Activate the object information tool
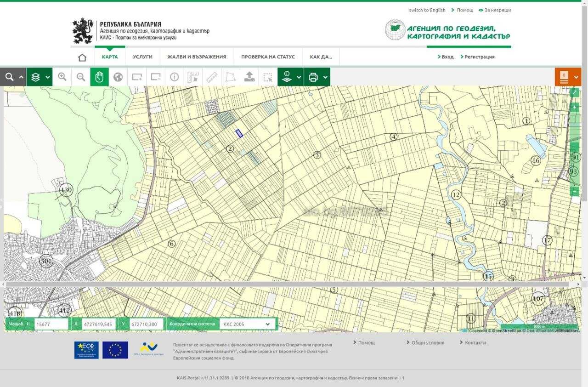The height and width of the screenshot is (387, 588). tap(174, 77)
